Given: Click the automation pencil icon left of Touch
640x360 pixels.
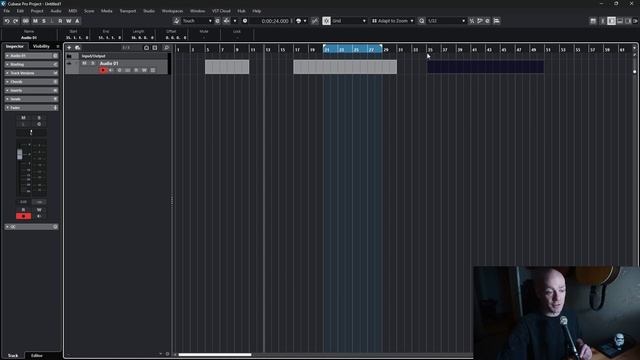Looking at the screenshot, I should click(x=176, y=21).
